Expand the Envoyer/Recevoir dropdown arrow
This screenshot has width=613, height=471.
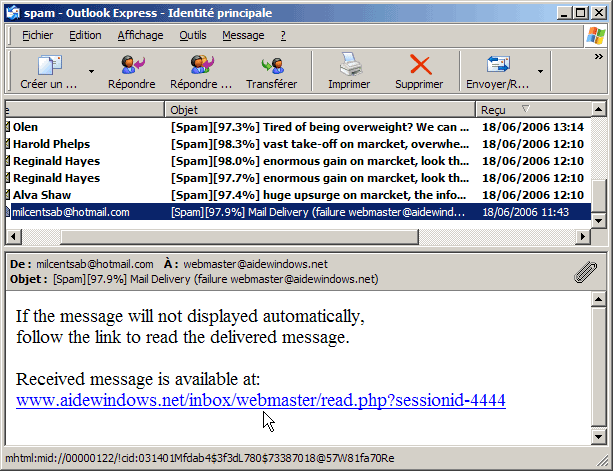pos(540,72)
